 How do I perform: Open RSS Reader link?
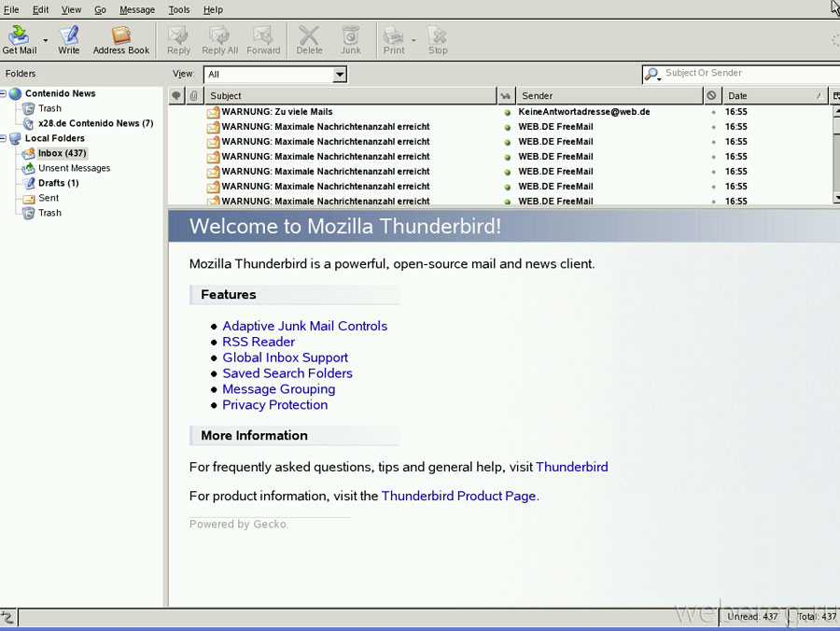(x=259, y=342)
